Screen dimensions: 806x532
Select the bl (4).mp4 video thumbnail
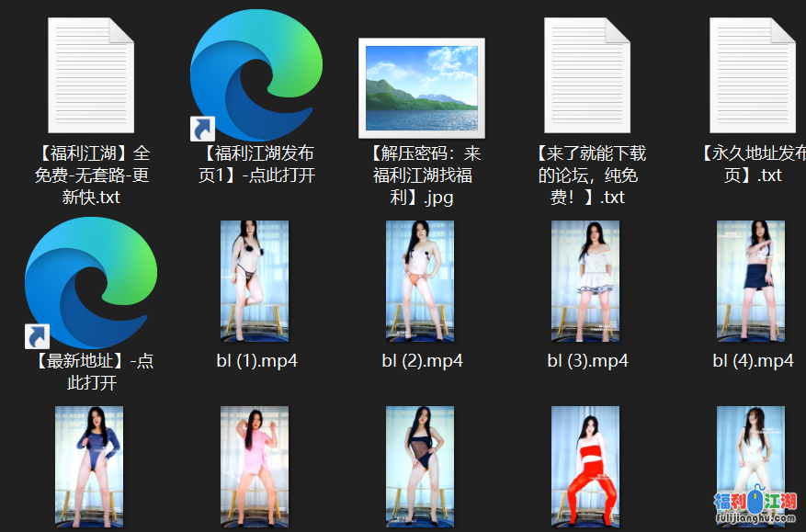pyautogui.click(x=751, y=280)
